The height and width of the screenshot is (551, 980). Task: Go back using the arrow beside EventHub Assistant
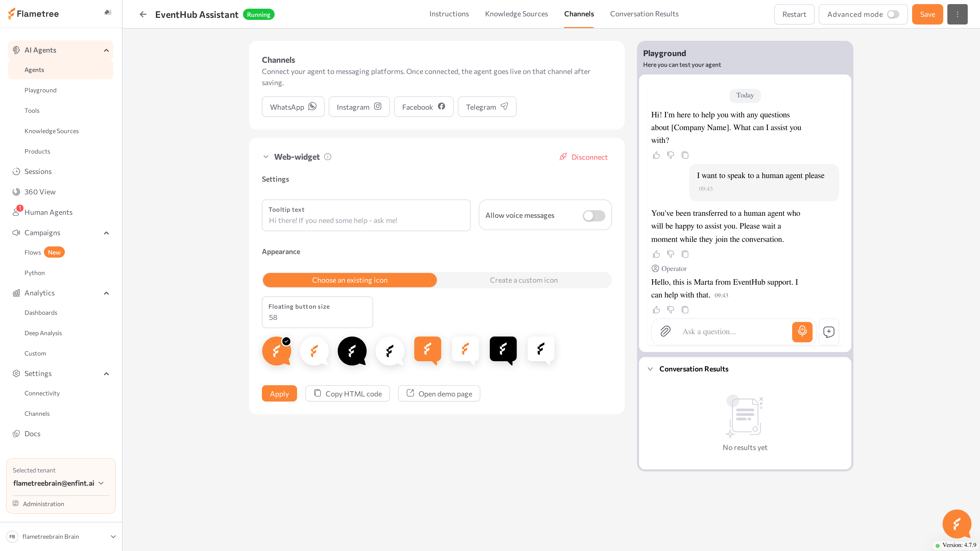click(x=143, y=15)
